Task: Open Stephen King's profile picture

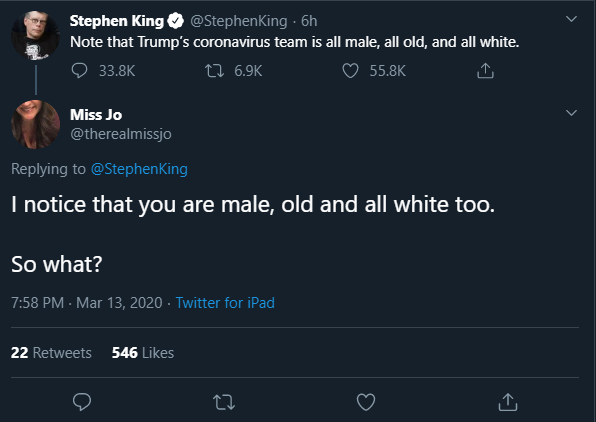Action: coord(35,35)
